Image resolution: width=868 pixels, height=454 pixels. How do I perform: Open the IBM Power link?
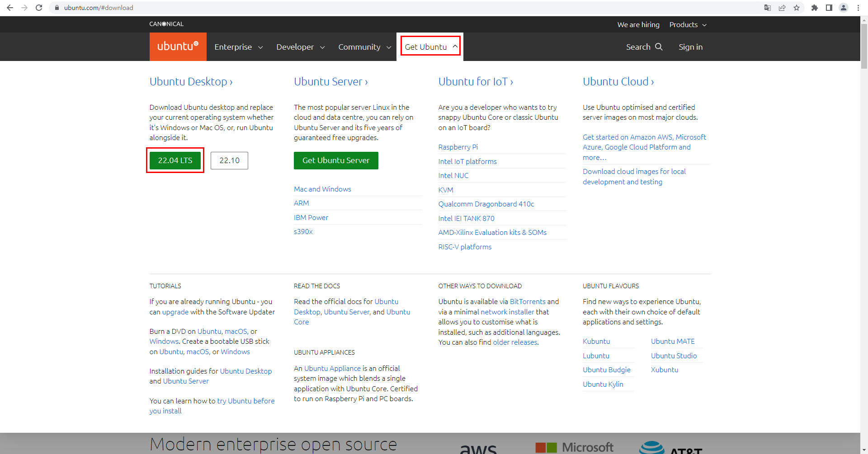tap(311, 217)
